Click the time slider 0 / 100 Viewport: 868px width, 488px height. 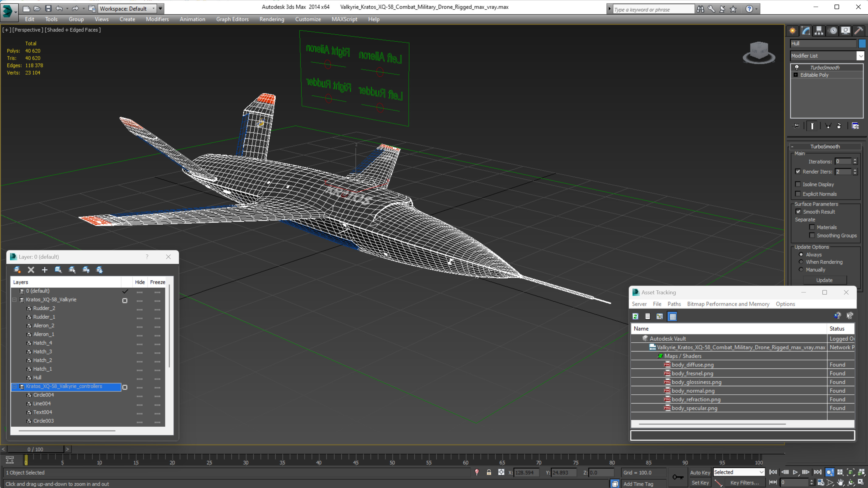click(35, 449)
